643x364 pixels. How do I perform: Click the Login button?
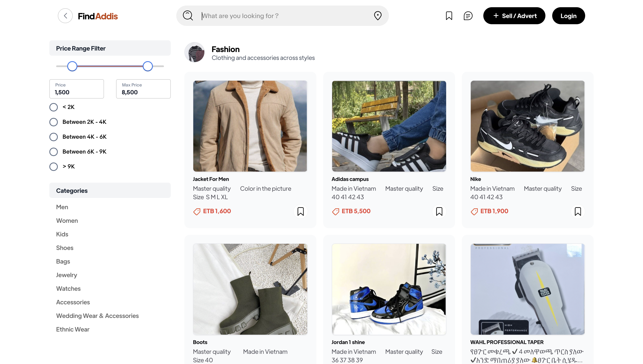pyautogui.click(x=568, y=16)
